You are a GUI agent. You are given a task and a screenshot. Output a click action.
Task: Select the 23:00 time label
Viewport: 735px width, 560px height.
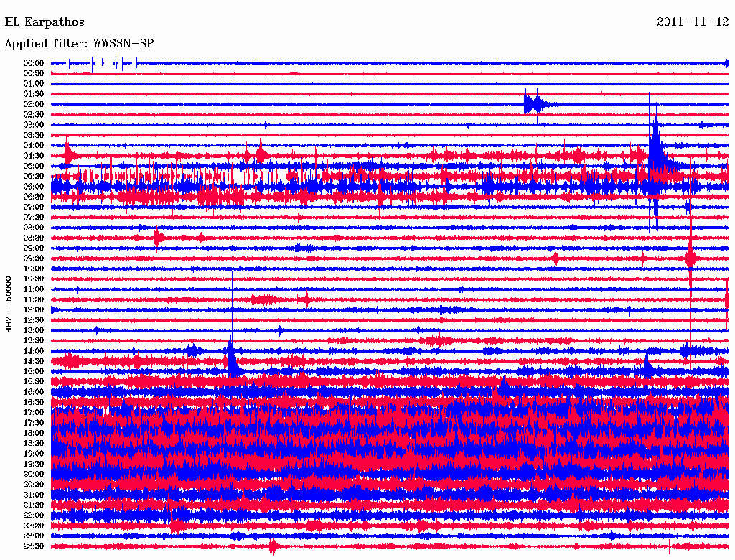click(34, 536)
